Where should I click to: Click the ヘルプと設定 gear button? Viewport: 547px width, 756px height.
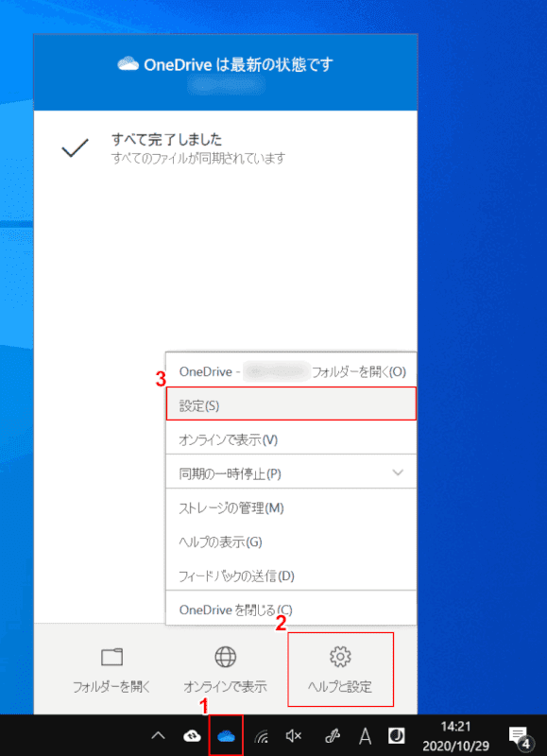(x=340, y=670)
